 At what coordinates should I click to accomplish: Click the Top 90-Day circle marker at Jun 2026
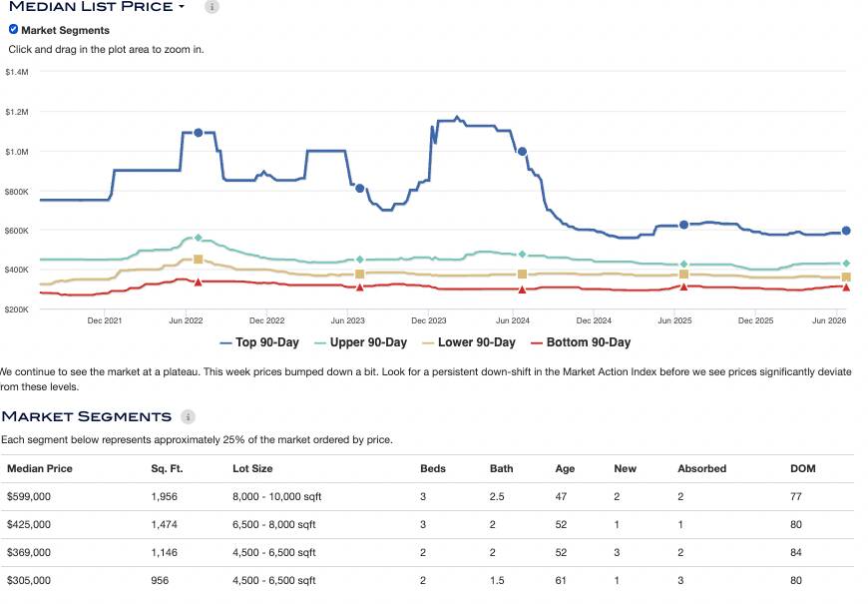846,231
